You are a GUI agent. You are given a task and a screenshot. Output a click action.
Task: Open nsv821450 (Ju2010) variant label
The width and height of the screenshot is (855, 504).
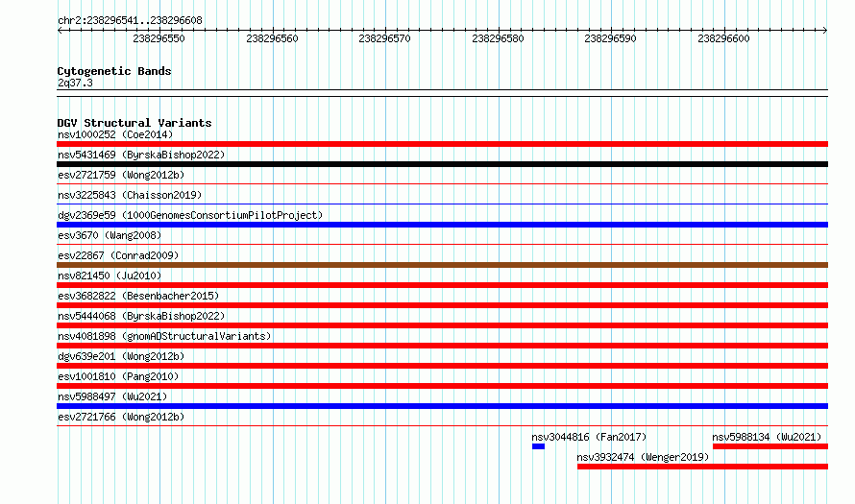point(110,276)
